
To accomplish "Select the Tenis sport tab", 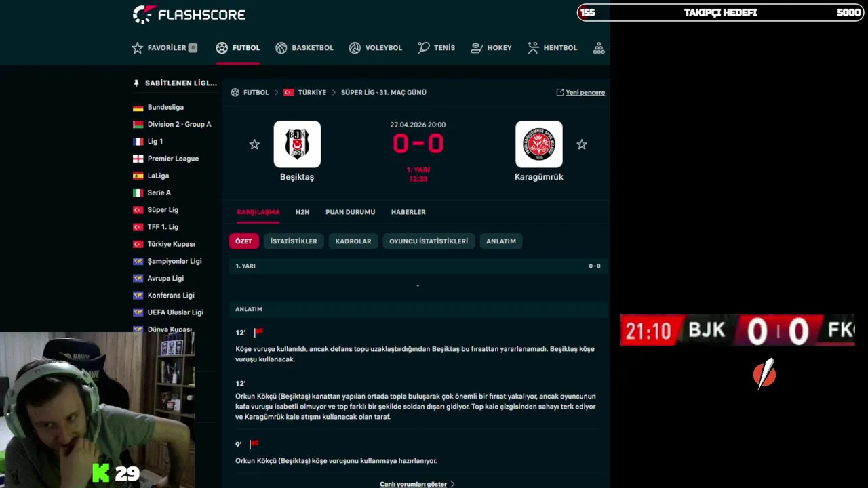I will click(x=437, y=47).
